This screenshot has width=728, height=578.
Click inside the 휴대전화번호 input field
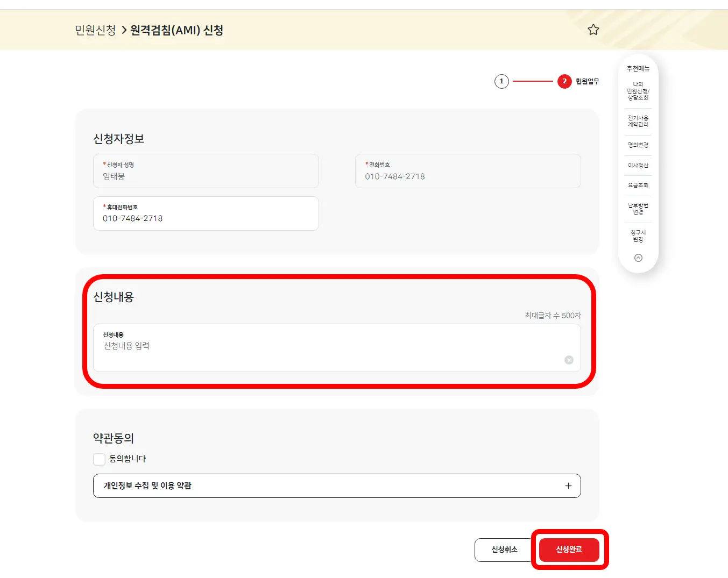tap(206, 213)
